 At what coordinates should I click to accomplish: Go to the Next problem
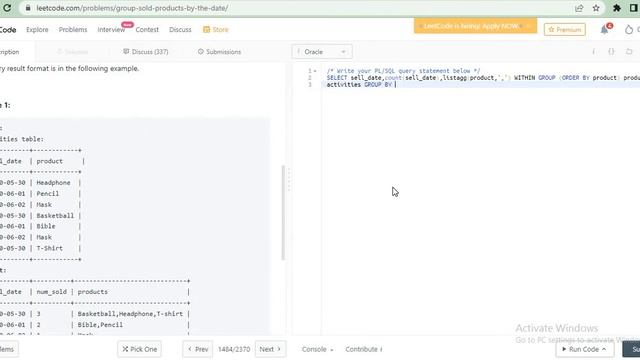point(270,349)
